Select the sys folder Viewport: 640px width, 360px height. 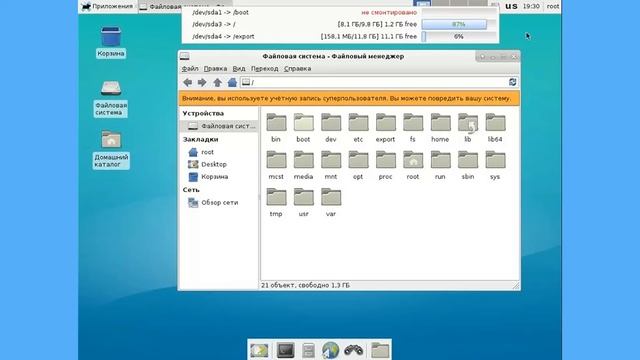495,165
